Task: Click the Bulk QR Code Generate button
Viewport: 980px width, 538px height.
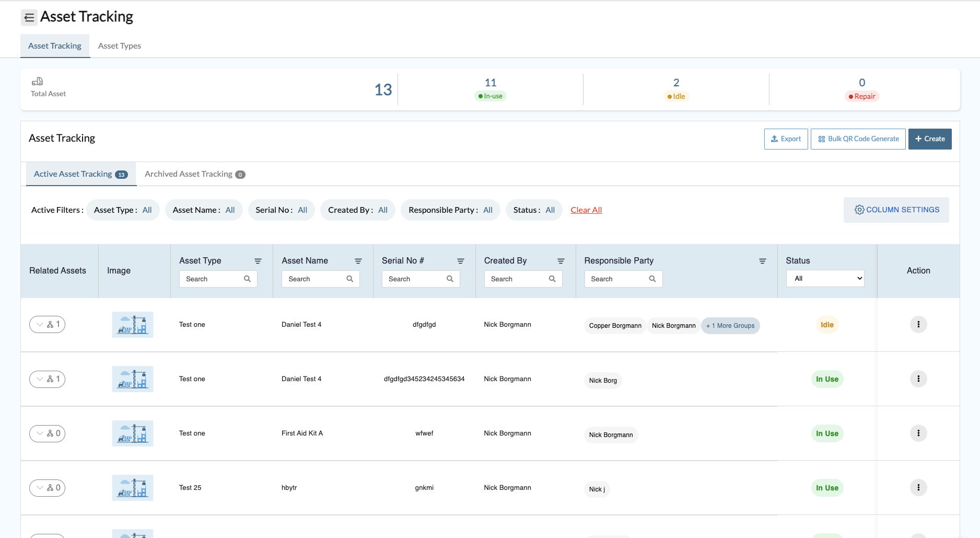Action: pyautogui.click(x=858, y=139)
